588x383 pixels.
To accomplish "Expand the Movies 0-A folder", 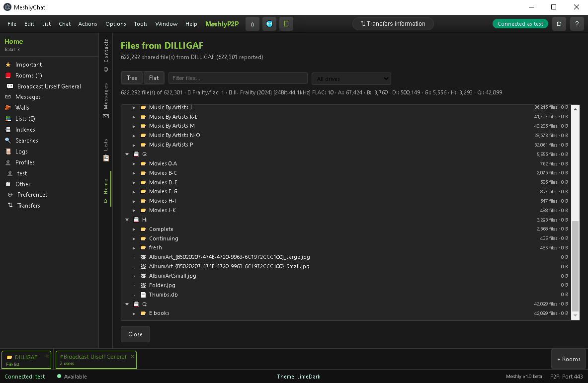I will 134,164.
